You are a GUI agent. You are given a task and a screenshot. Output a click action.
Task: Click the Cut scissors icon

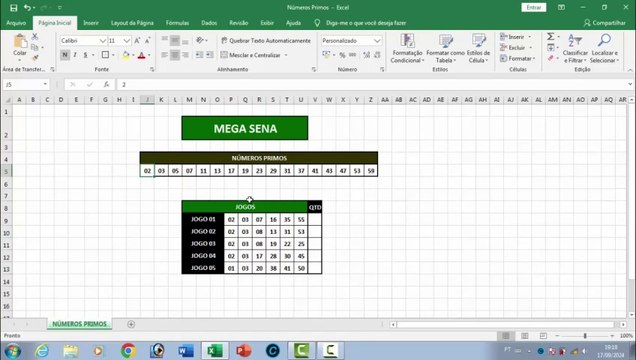pyautogui.click(x=35, y=37)
